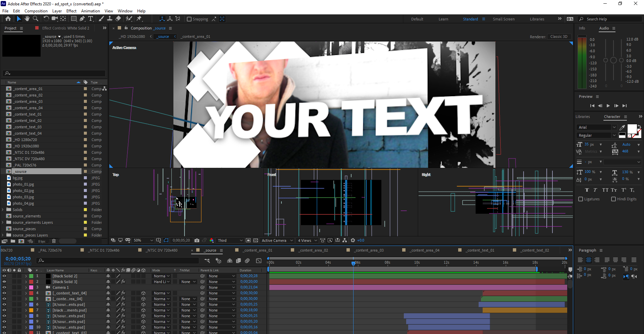
Task: Select the Pen tool
Action: click(82, 19)
